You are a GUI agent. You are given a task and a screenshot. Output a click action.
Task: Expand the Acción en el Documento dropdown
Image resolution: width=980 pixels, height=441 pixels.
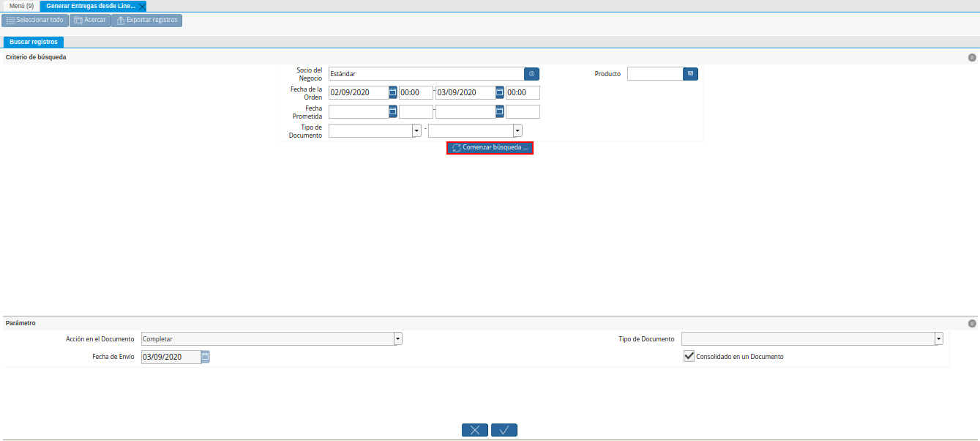click(x=398, y=338)
